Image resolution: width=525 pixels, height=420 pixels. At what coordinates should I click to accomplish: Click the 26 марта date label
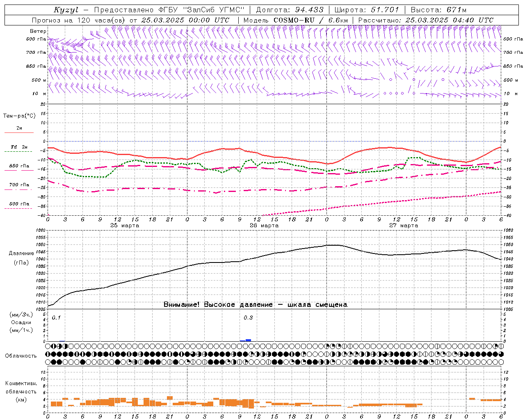pyautogui.click(x=264, y=225)
